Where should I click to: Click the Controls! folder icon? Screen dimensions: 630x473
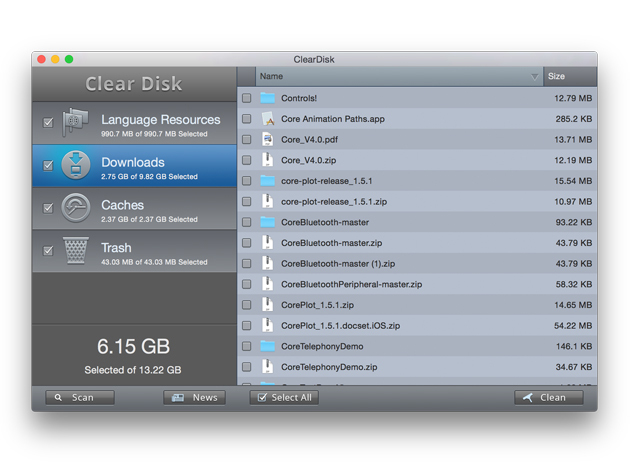[267, 98]
